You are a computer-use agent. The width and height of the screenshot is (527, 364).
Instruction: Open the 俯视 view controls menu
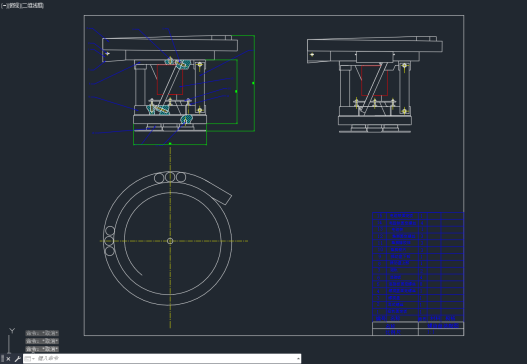(14, 5)
